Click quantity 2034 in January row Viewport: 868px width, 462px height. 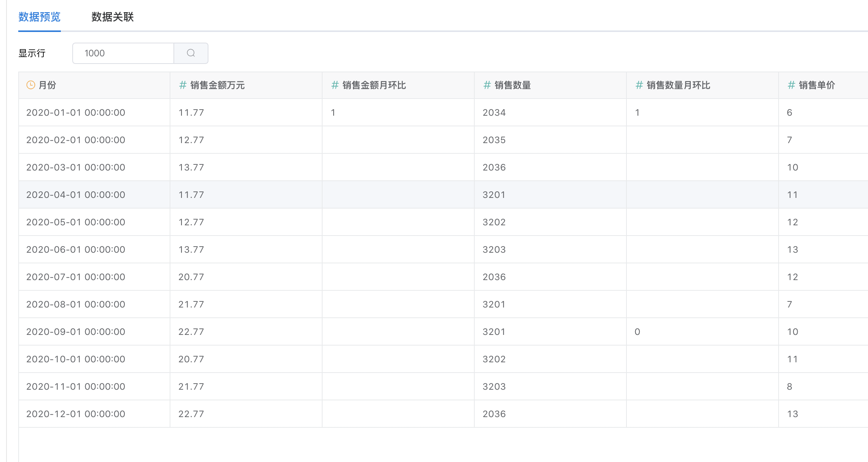pos(494,113)
